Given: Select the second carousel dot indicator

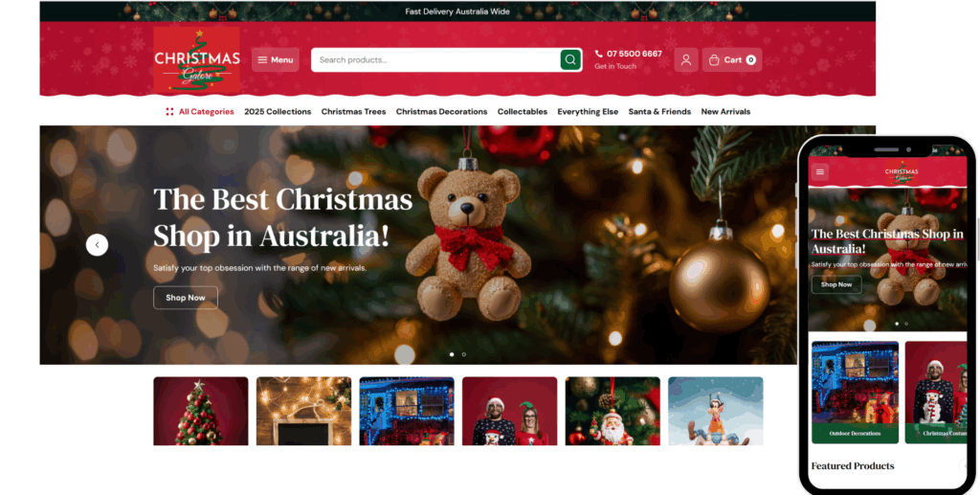Looking at the screenshot, I should 464,354.
